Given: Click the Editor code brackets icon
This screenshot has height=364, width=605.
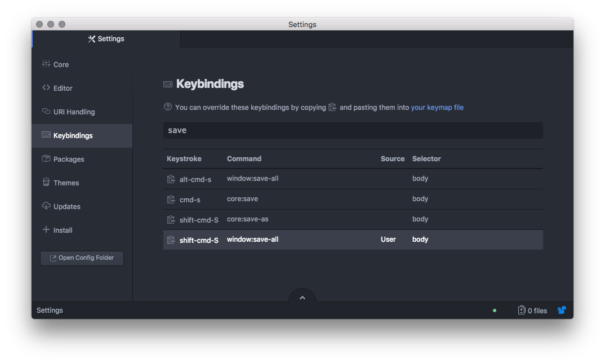Looking at the screenshot, I should click(46, 88).
